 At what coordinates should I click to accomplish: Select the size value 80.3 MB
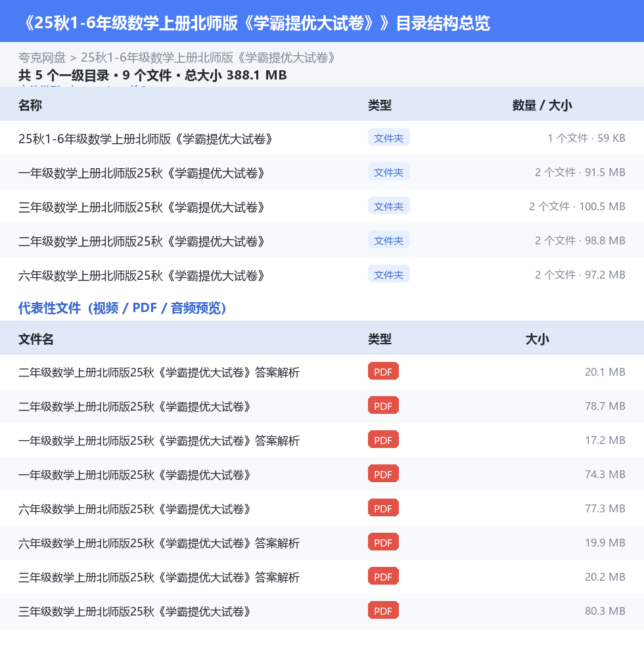point(605,611)
